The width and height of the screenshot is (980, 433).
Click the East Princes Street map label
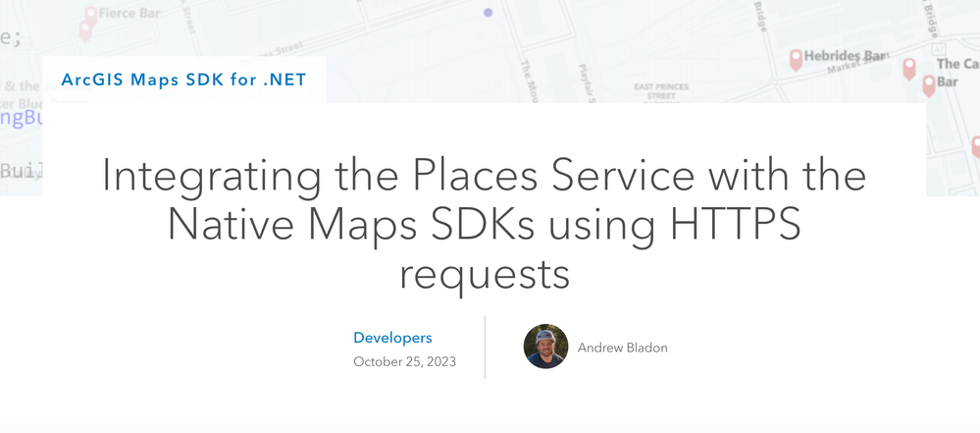click(x=660, y=91)
